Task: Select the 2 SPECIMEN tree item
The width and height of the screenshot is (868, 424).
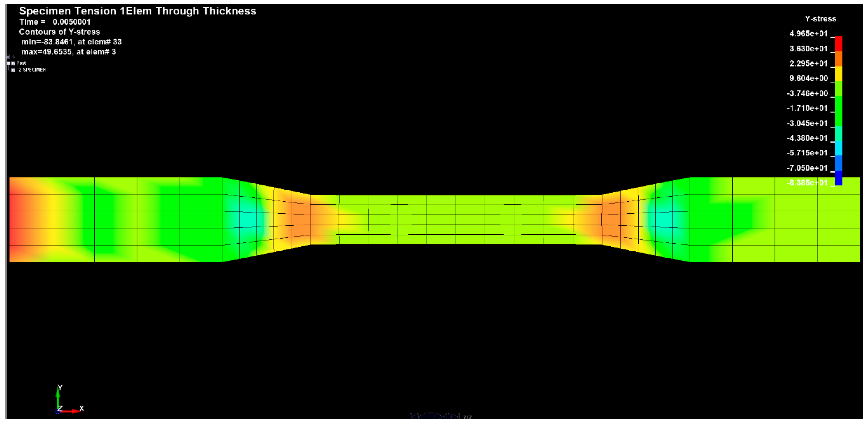Action: point(33,70)
